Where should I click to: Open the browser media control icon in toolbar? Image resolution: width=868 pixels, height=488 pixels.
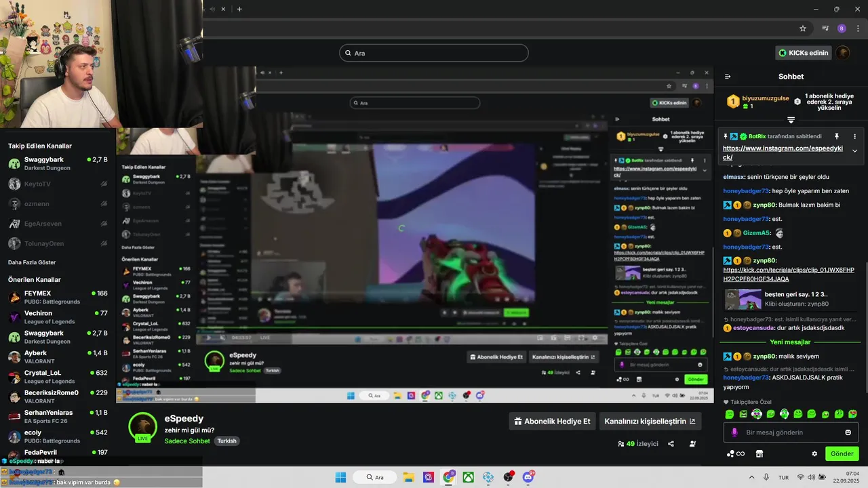pyautogui.click(x=825, y=28)
